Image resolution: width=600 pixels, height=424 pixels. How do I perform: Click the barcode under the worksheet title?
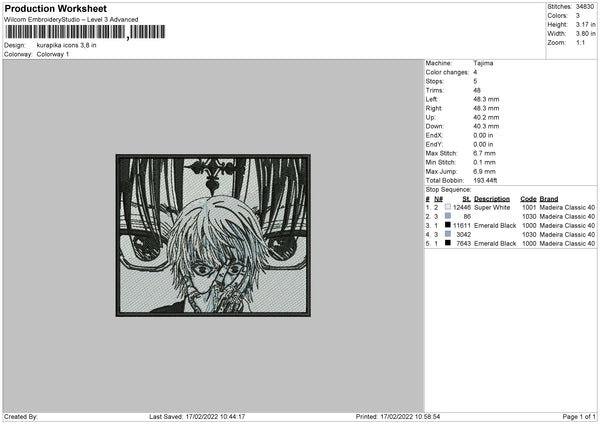(x=85, y=32)
